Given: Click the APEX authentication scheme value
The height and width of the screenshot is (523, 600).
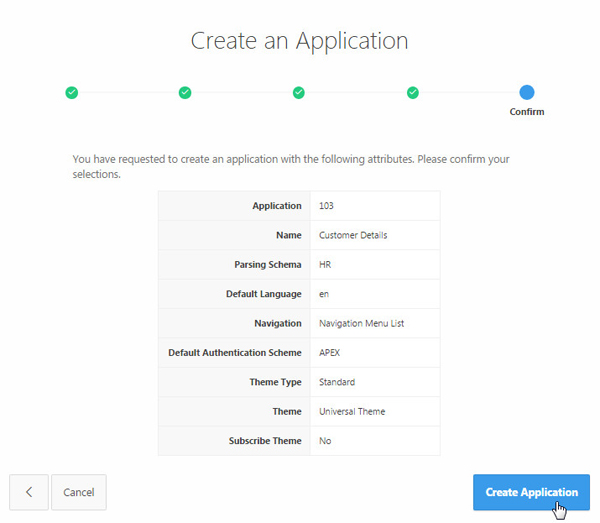Looking at the screenshot, I should (x=330, y=353).
